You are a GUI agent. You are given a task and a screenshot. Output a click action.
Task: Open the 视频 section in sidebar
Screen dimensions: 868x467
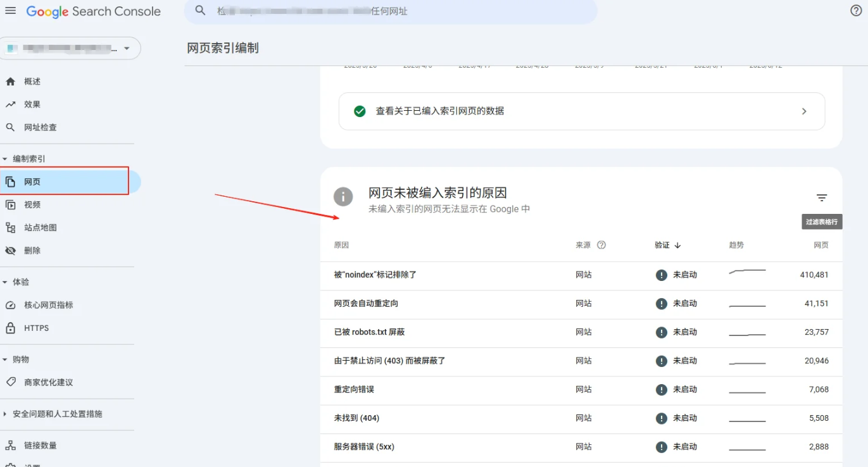pos(11,204)
